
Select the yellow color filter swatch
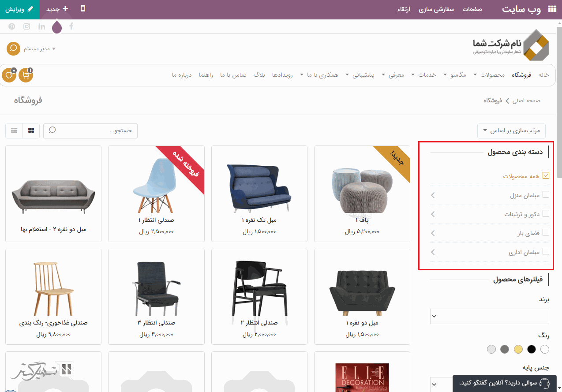[518, 350]
